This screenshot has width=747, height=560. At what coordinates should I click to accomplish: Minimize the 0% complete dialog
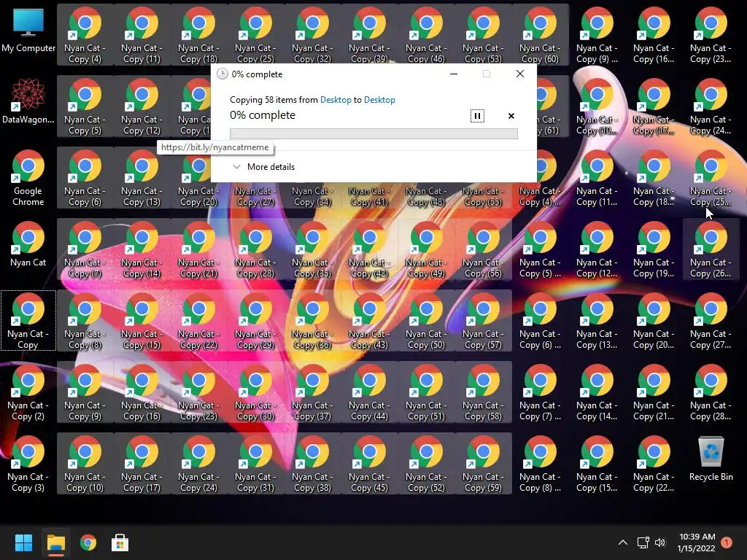(x=454, y=74)
